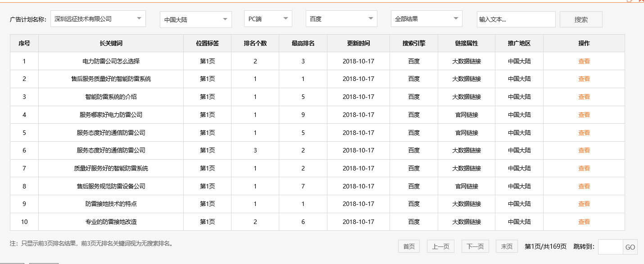The height and width of the screenshot is (264, 644).
Task: Click the PC端 dropdown arrow
Action: pos(286,18)
